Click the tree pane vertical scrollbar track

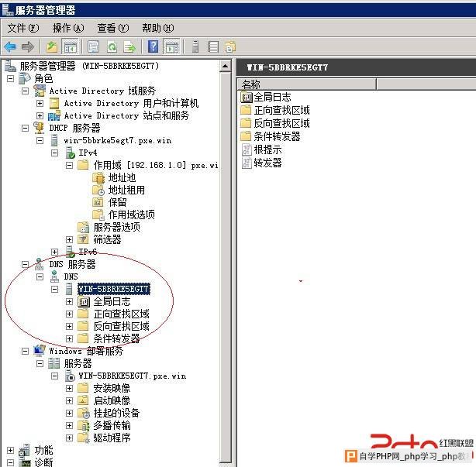click(226, 267)
